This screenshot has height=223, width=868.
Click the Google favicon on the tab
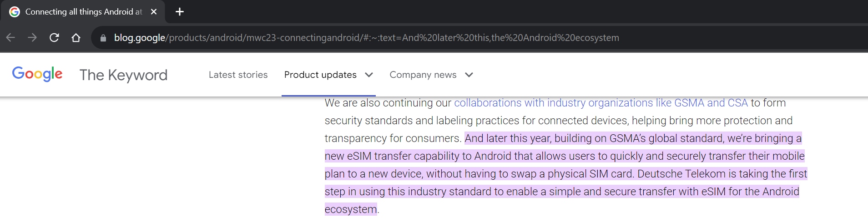pyautogui.click(x=15, y=12)
